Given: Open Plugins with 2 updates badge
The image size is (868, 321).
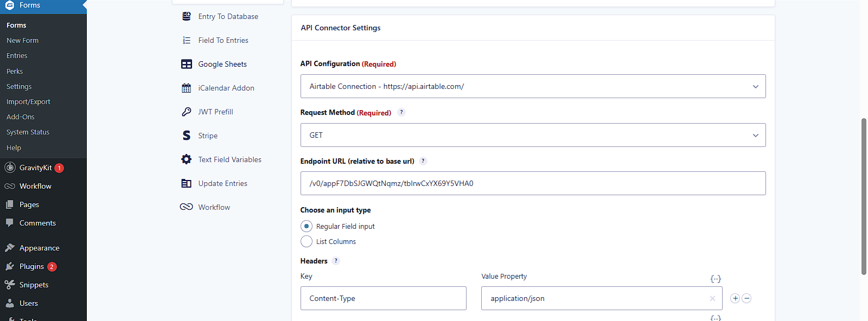Looking at the screenshot, I should [x=43, y=266].
